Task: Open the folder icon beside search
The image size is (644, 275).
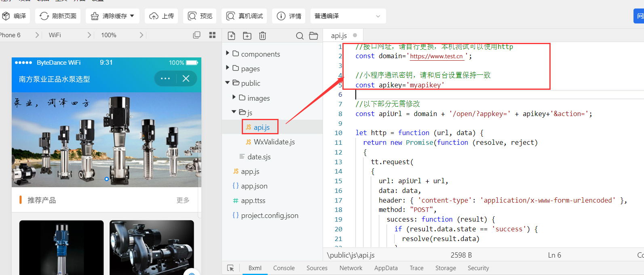Action: pos(314,36)
